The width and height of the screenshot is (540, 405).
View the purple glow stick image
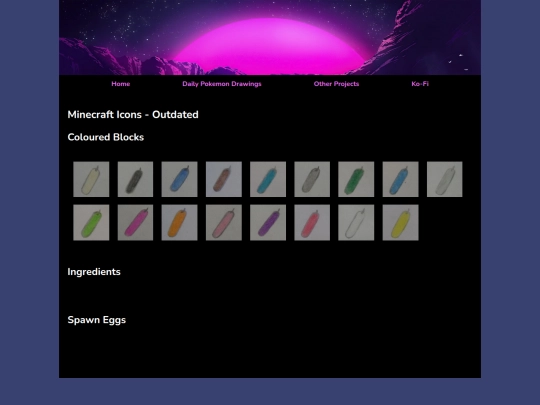(x=268, y=222)
